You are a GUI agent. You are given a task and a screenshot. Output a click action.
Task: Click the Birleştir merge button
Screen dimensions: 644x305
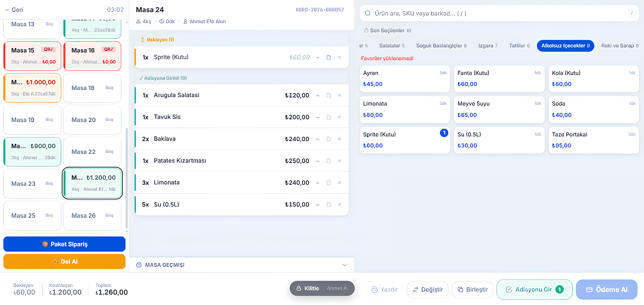pos(473,289)
